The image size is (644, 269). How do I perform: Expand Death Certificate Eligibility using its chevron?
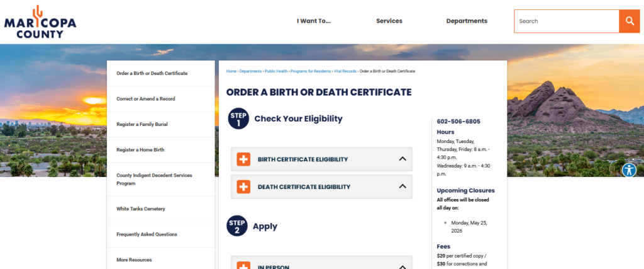pyautogui.click(x=402, y=186)
